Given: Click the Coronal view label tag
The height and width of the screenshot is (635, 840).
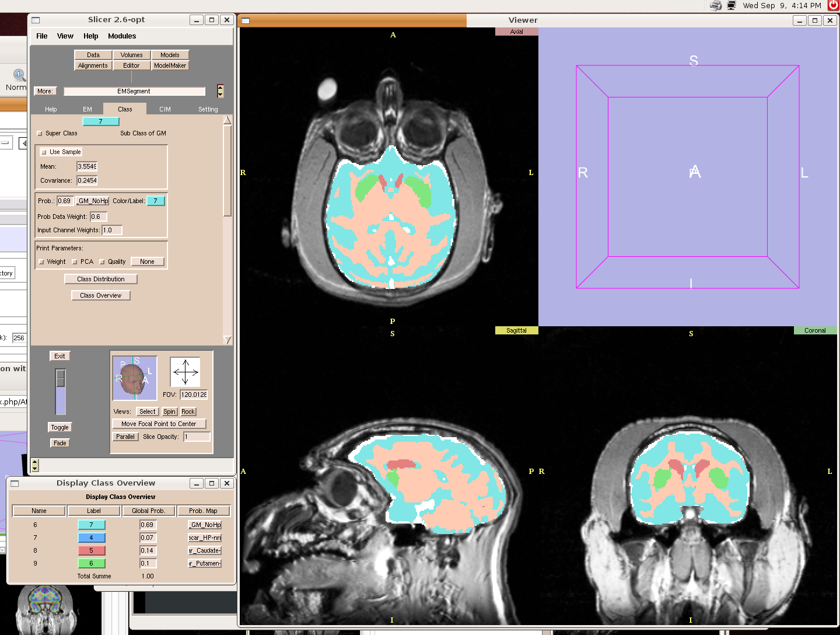Looking at the screenshot, I should [814, 330].
